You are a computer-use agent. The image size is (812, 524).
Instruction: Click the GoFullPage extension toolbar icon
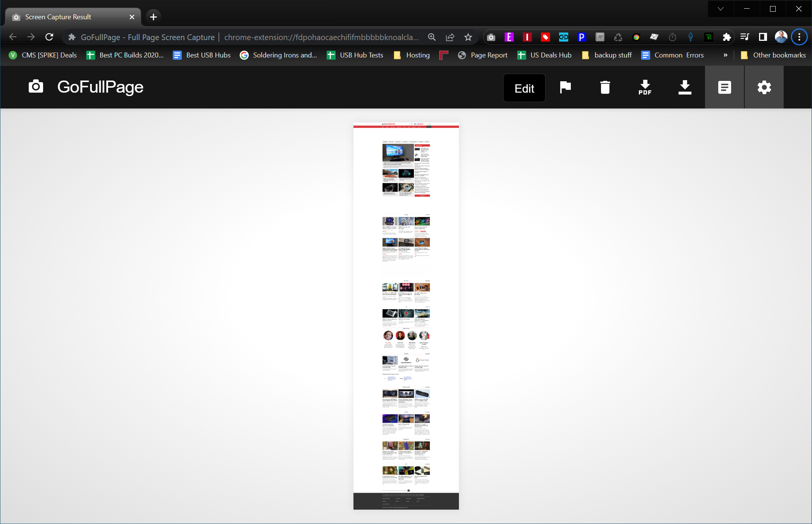click(x=491, y=37)
